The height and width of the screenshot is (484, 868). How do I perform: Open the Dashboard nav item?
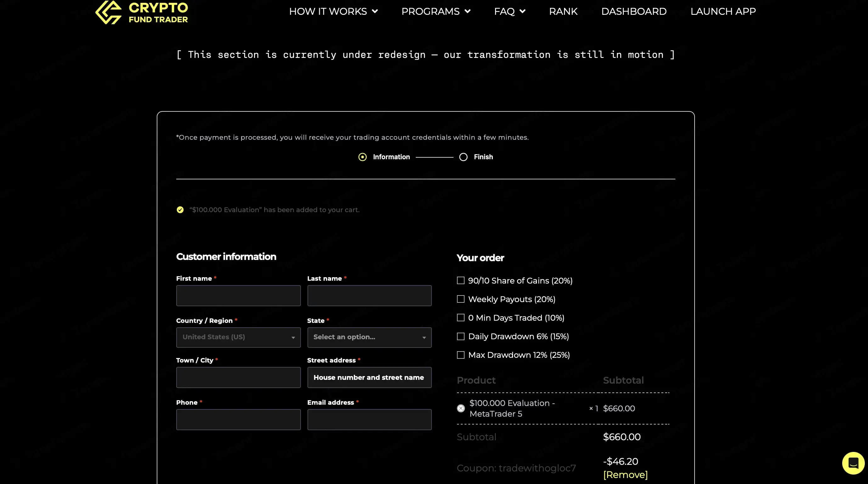pyautogui.click(x=634, y=11)
